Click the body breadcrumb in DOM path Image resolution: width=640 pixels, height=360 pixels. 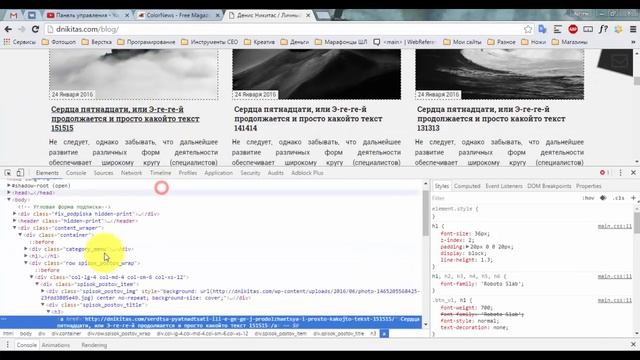point(26,333)
